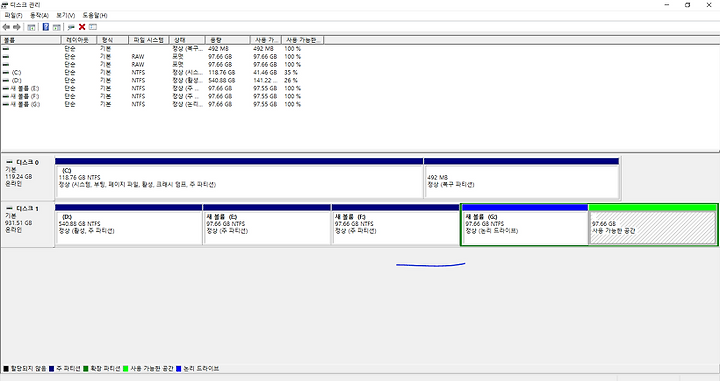Click the Back arrow in the toolbar

click(x=6, y=27)
